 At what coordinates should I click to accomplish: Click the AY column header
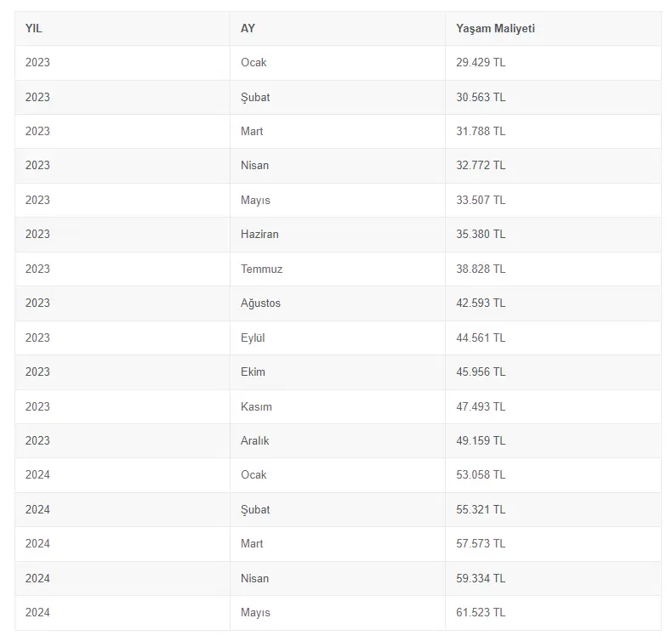pyautogui.click(x=248, y=28)
